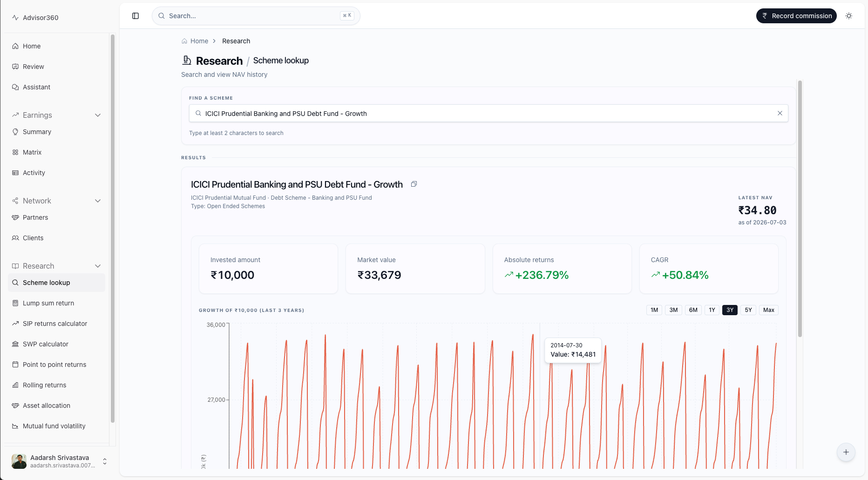This screenshot has height=480, width=868.
Task: Click the Point to point calendar icon
Action: [x=15, y=365]
